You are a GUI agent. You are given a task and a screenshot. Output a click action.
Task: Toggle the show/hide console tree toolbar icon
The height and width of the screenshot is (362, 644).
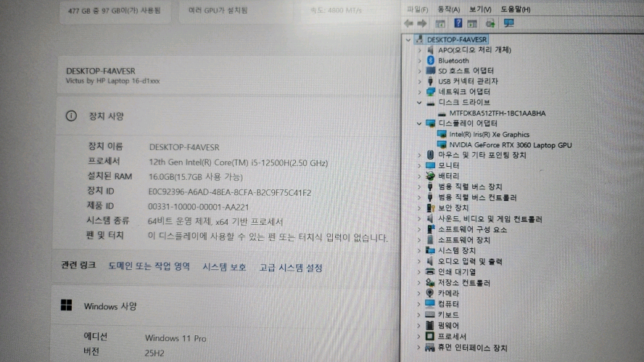coord(440,24)
